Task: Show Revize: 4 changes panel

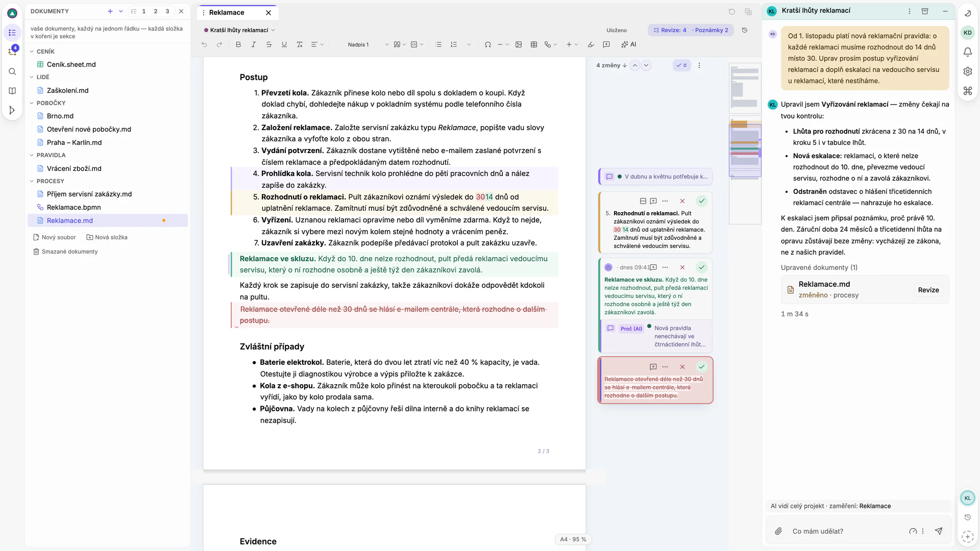Action: [x=670, y=30]
